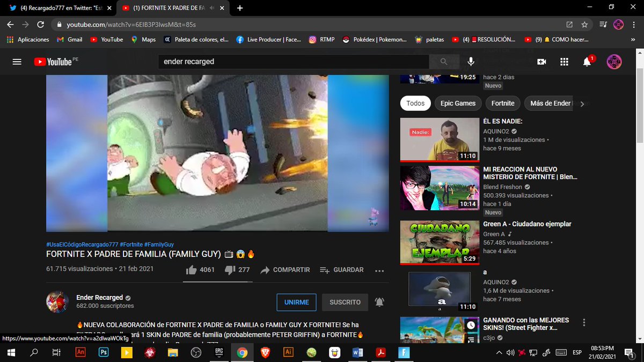Viewport: 644px width, 362px height.
Task: Open the Windows Start menu
Action: point(11,352)
